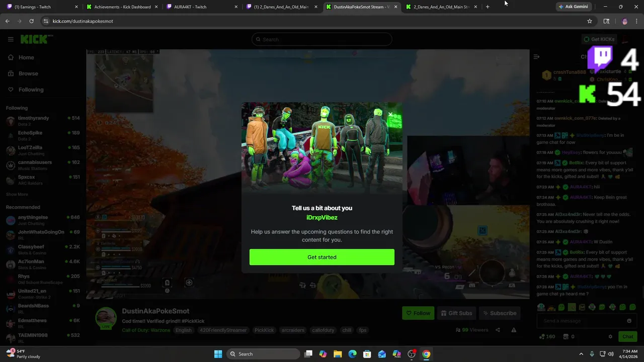Image resolution: width=644 pixels, height=362 pixels.
Task: Click the Gift Subs button
Action: (456, 313)
